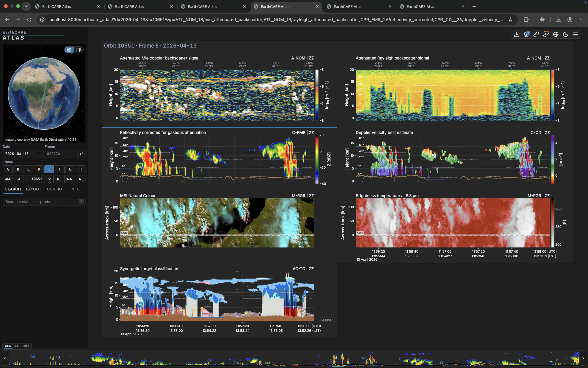The width and height of the screenshot is (588, 368).
Task: Select frame G
Action: [x=70, y=169]
